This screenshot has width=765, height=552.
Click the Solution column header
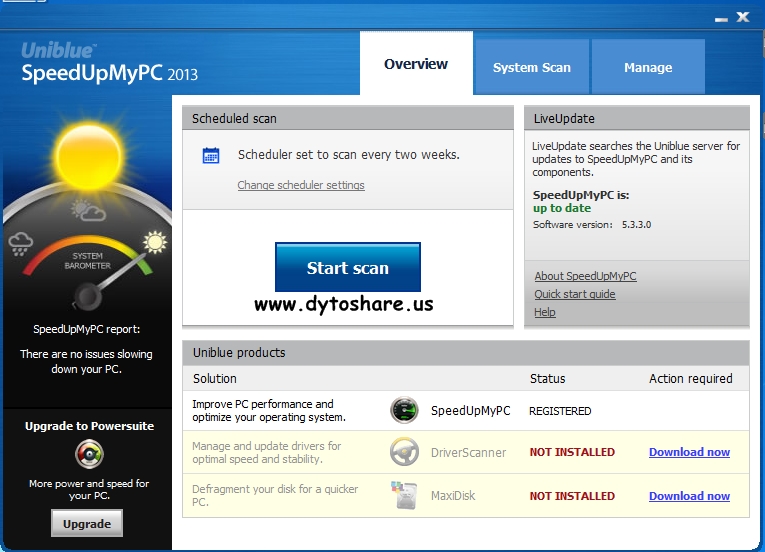click(215, 378)
